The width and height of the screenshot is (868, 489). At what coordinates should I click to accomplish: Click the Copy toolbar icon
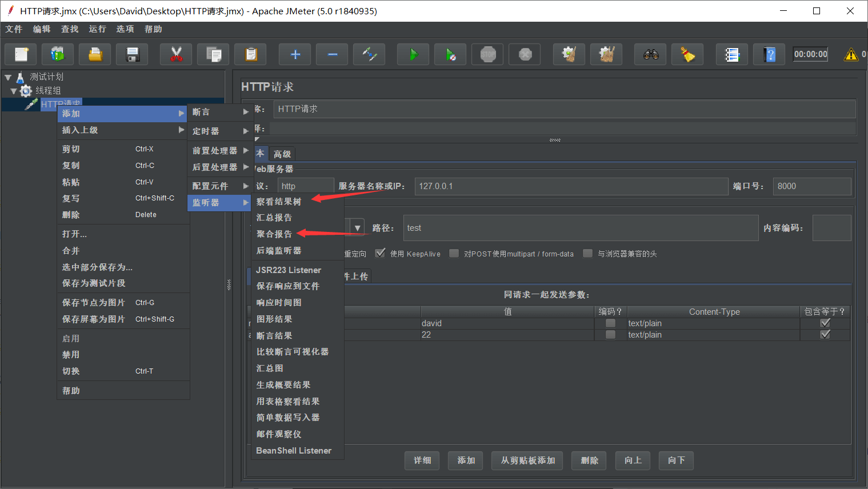214,54
